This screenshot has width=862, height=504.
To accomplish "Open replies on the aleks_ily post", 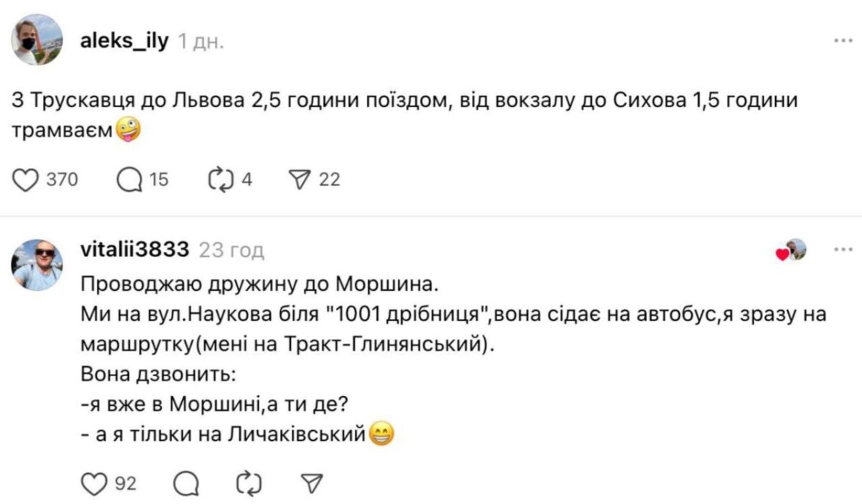I will [129, 180].
